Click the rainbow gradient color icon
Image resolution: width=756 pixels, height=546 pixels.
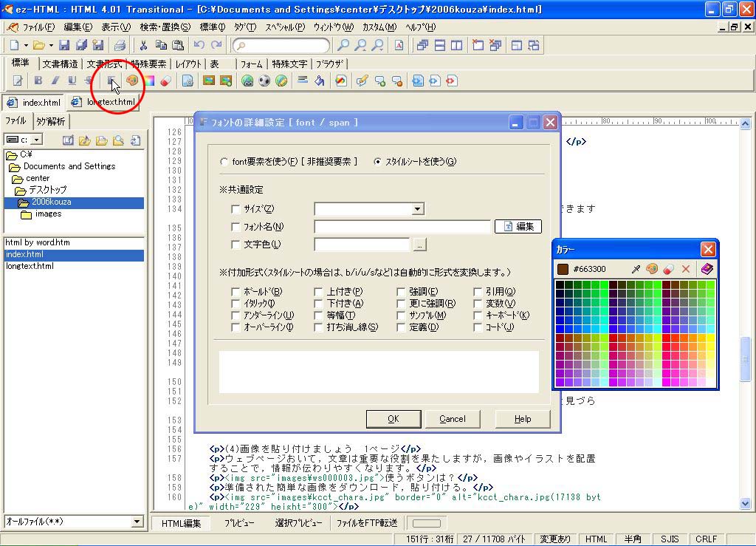[149, 81]
